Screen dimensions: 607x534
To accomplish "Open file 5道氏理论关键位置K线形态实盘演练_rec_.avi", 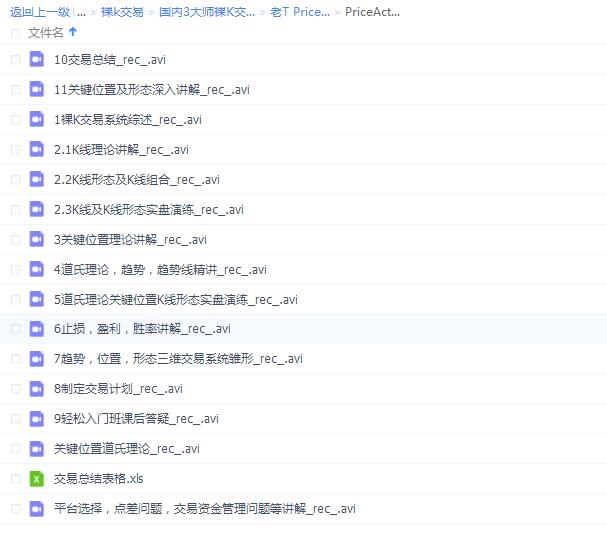I will click(176, 300).
